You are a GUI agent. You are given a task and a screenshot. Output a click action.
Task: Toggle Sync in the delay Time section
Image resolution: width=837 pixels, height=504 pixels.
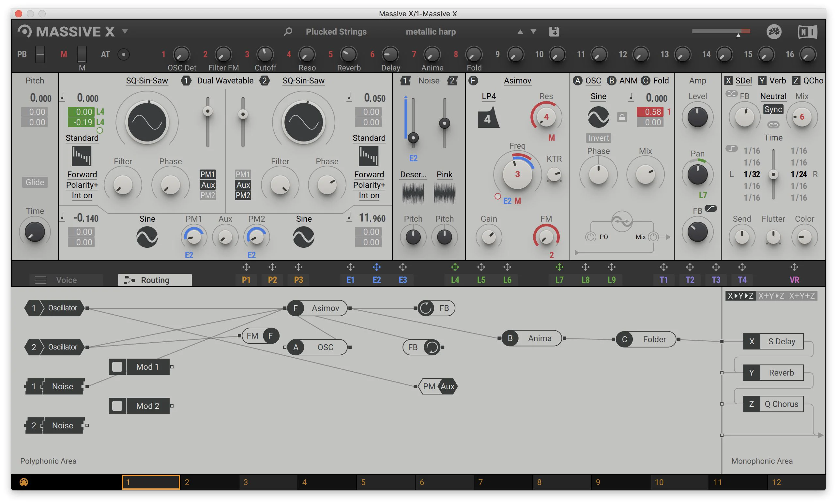(x=773, y=109)
